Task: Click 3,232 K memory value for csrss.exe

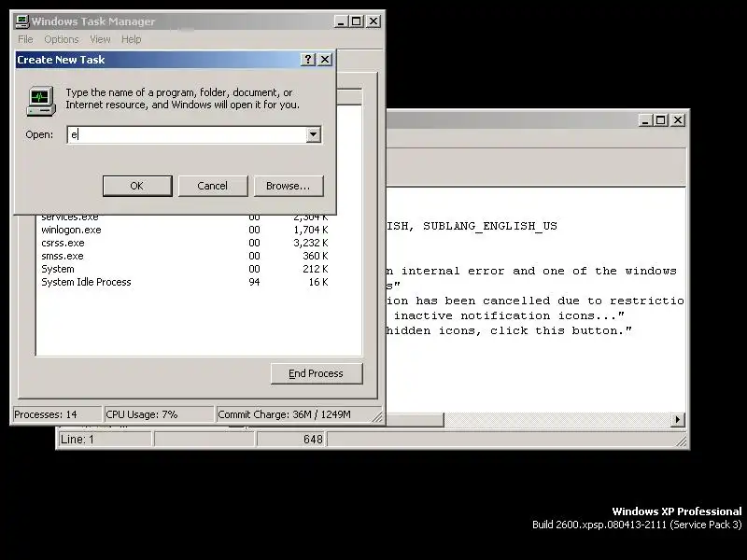Action: point(311,243)
